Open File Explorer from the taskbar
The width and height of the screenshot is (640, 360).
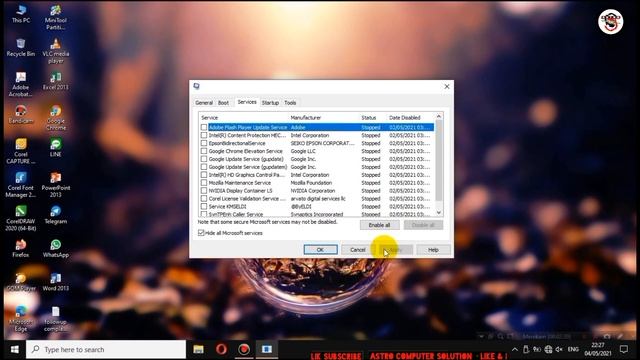pos(198,349)
